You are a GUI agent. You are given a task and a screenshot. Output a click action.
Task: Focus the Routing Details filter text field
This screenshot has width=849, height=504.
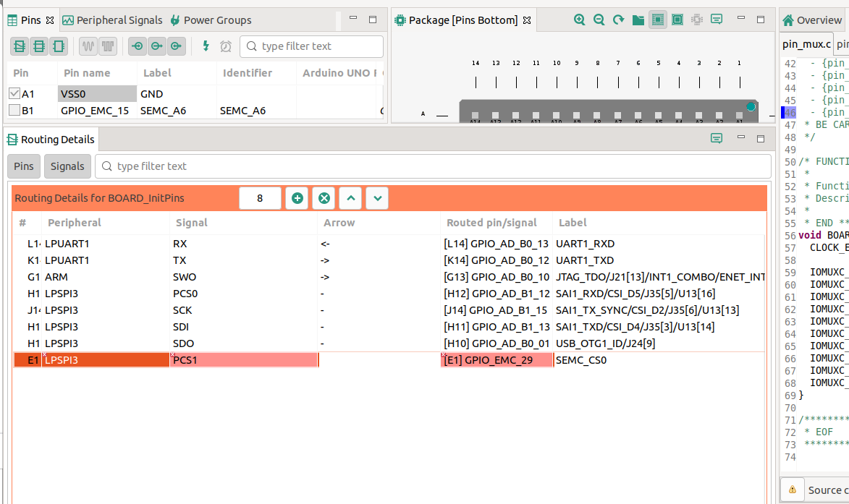(x=433, y=166)
